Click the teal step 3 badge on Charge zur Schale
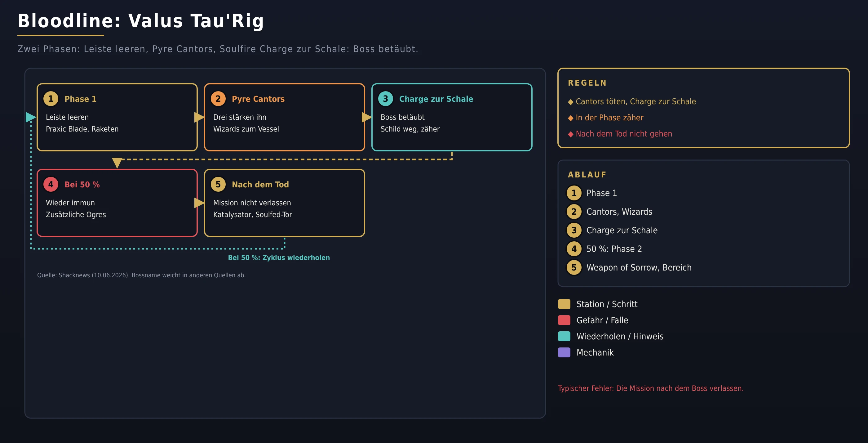 coord(385,99)
